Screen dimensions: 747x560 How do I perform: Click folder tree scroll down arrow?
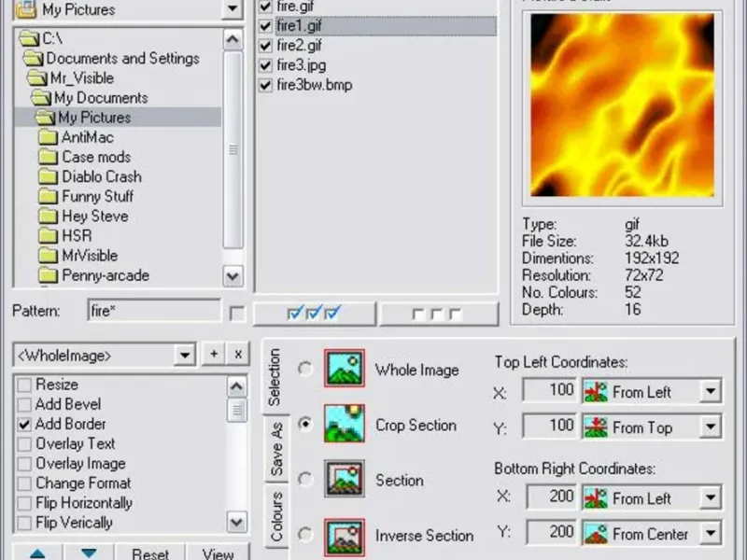[x=233, y=276]
